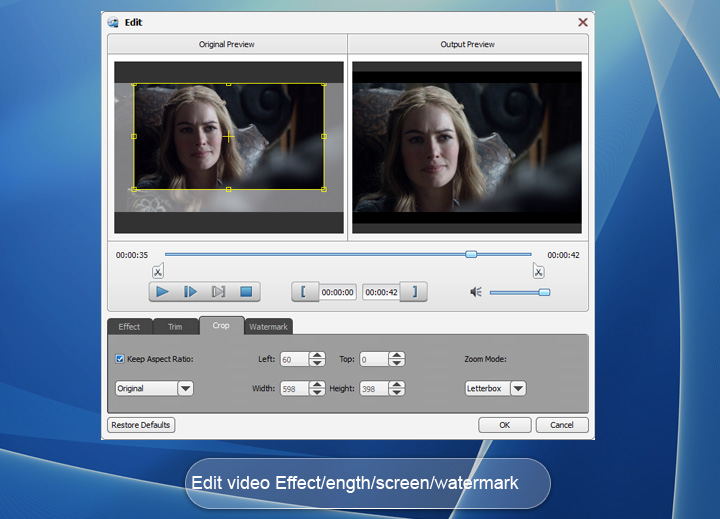The image size is (720, 519).
Task: Decrease the crop Height value
Action: tap(396, 392)
